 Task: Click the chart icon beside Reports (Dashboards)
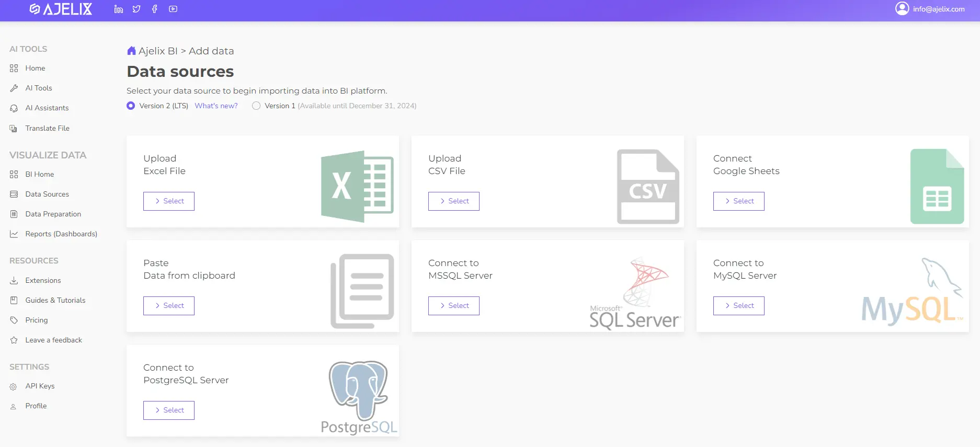pos(14,234)
